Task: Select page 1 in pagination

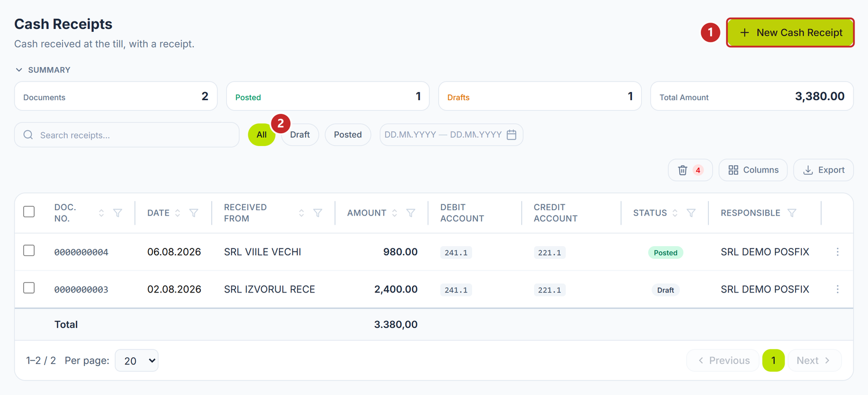Action: pos(773,360)
